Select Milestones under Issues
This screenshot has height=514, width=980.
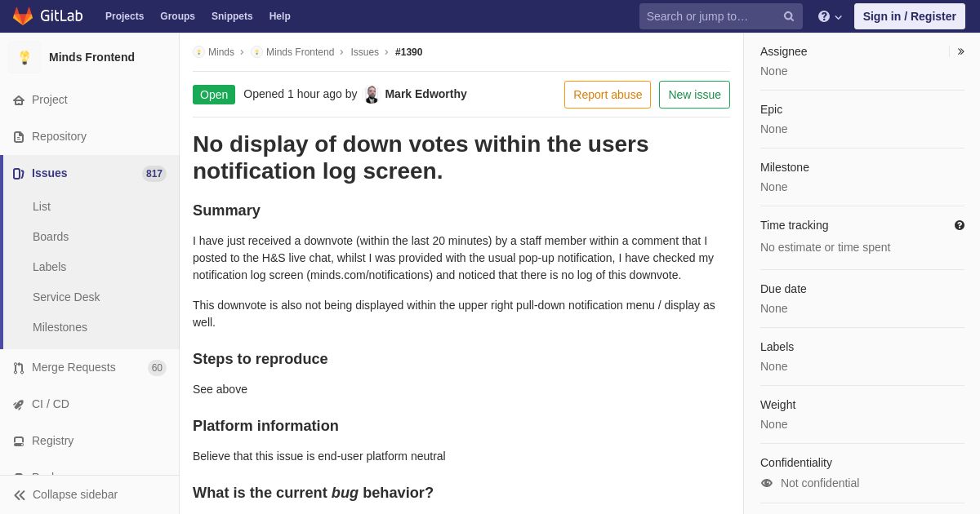[x=60, y=327]
